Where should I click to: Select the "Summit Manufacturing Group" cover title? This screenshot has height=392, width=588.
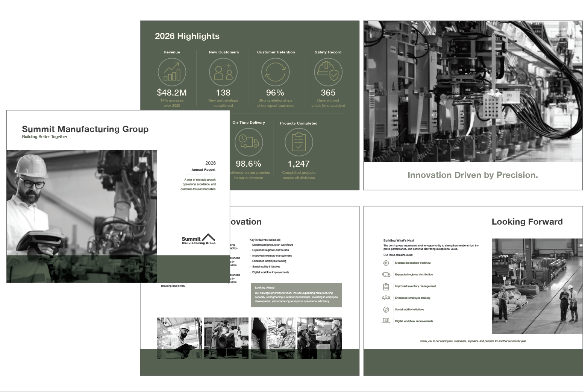(85, 129)
